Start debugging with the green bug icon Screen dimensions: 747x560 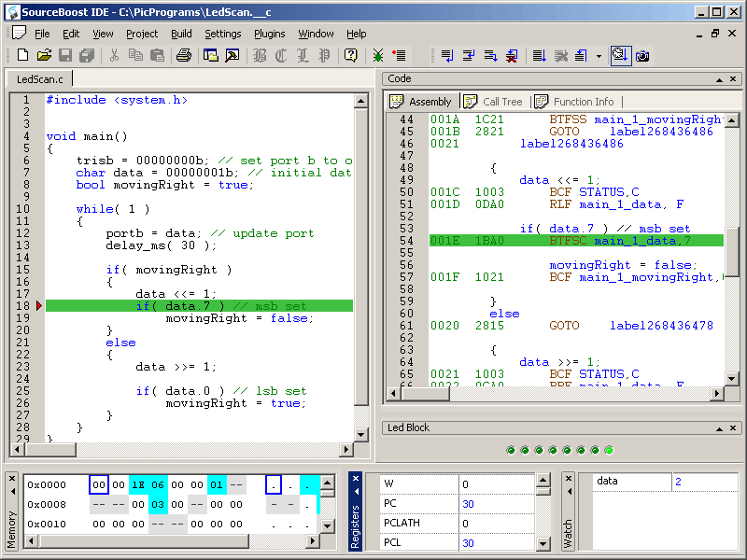378,56
